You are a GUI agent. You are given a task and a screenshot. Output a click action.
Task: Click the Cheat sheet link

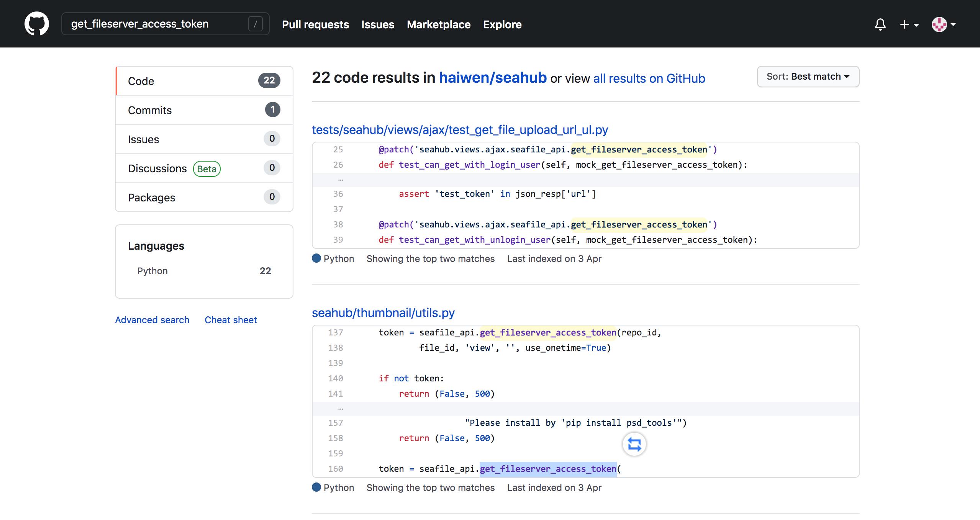click(x=231, y=319)
